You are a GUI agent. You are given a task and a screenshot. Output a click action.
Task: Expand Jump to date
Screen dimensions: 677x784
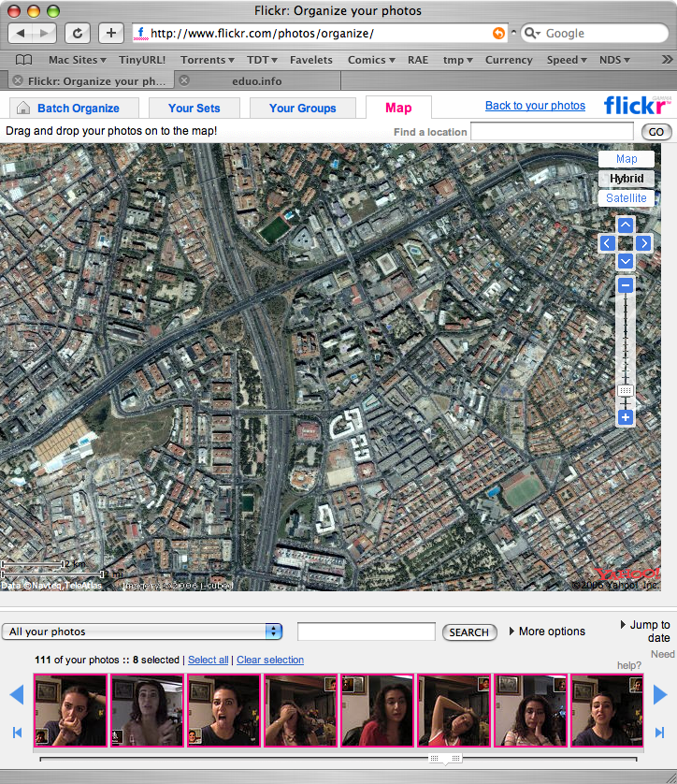tap(645, 631)
